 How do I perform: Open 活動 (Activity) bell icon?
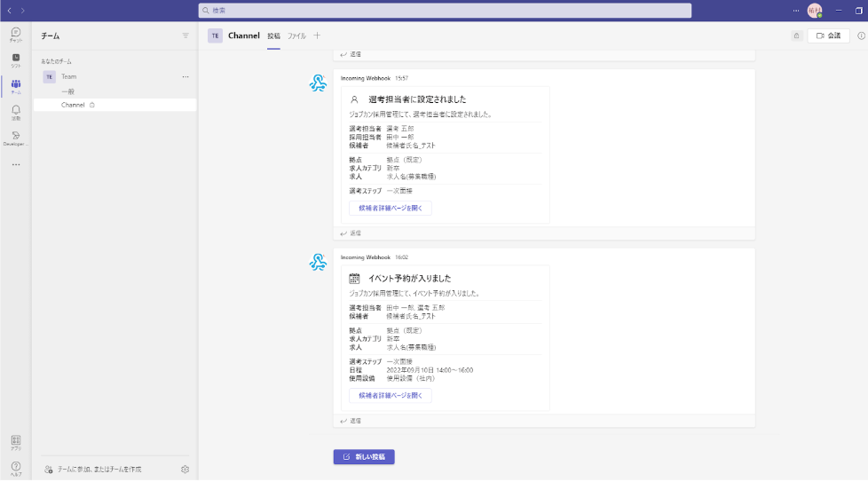point(15,112)
